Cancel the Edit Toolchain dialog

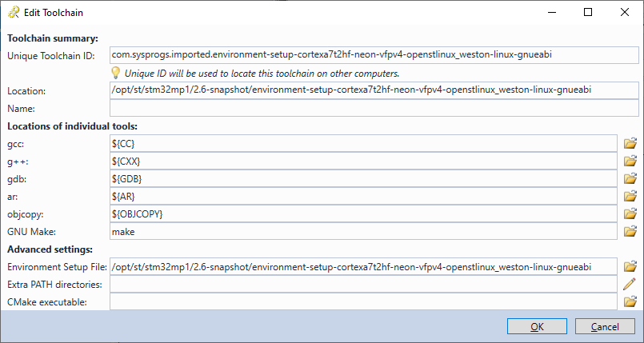pyautogui.click(x=605, y=326)
